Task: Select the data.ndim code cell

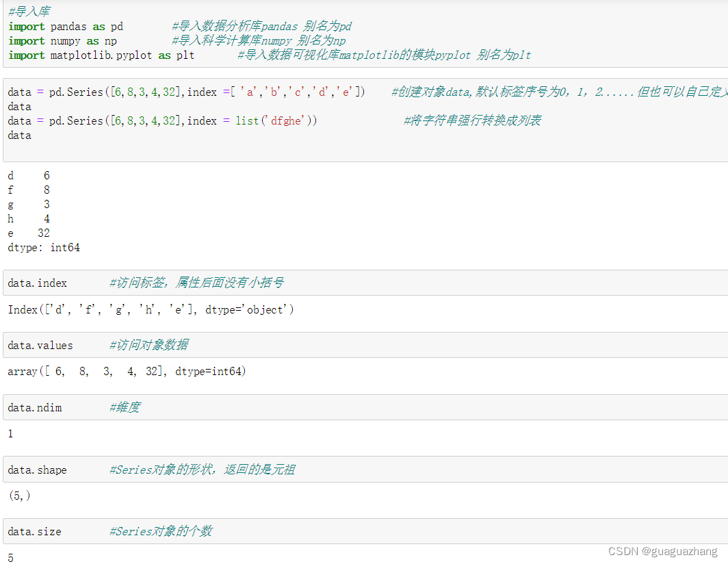Action: pos(365,407)
